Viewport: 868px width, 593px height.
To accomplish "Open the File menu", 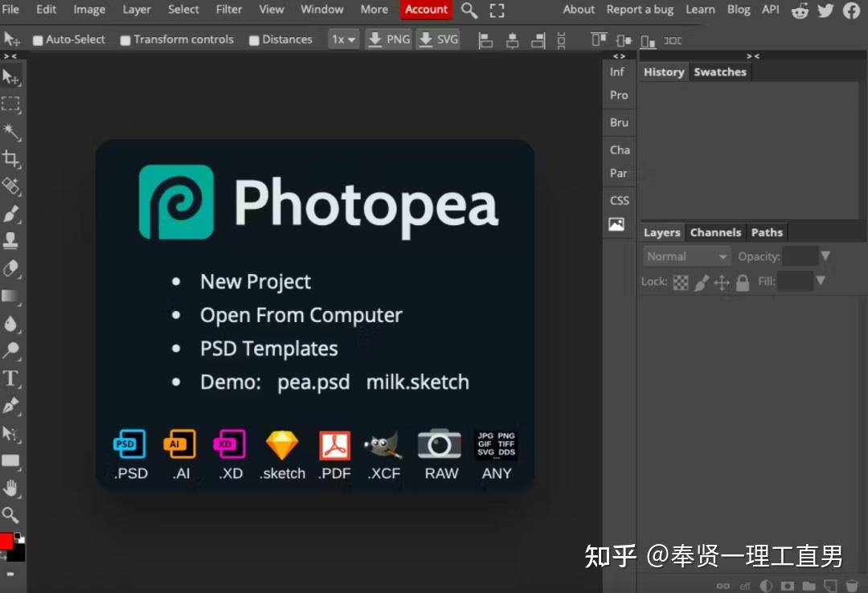I will (10, 10).
